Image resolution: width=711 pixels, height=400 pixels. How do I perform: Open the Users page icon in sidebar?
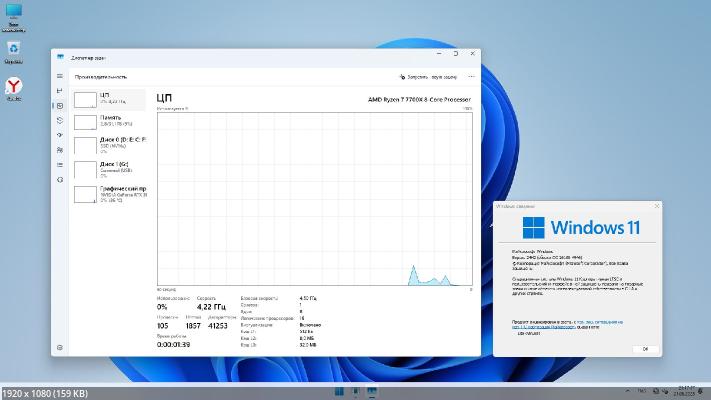click(60, 150)
